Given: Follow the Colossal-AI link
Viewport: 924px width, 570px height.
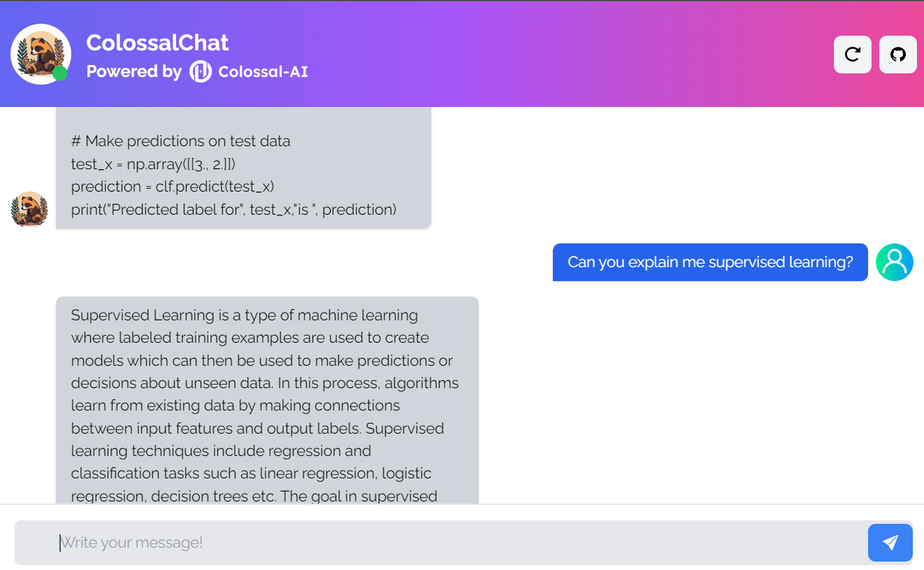Looking at the screenshot, I should tap(262, 71).
